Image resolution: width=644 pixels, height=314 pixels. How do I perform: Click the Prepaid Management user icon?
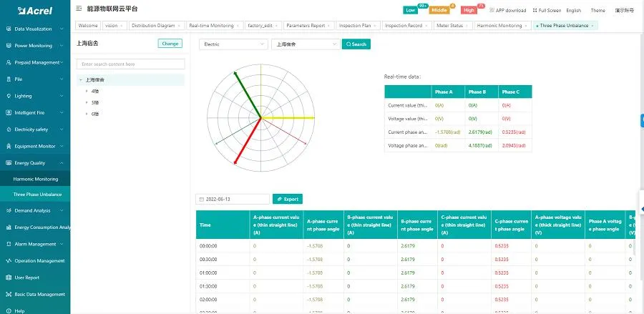(9, 62)
